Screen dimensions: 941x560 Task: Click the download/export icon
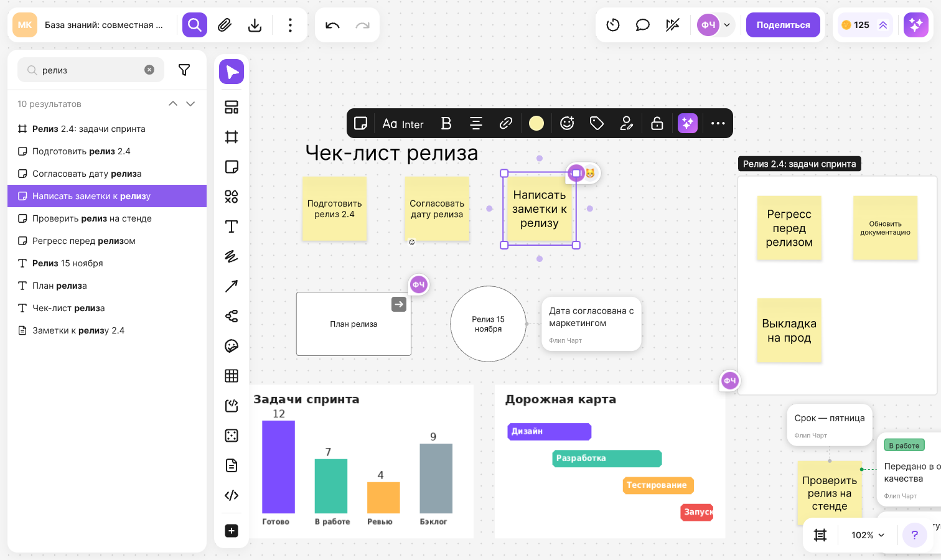point(255,25)
